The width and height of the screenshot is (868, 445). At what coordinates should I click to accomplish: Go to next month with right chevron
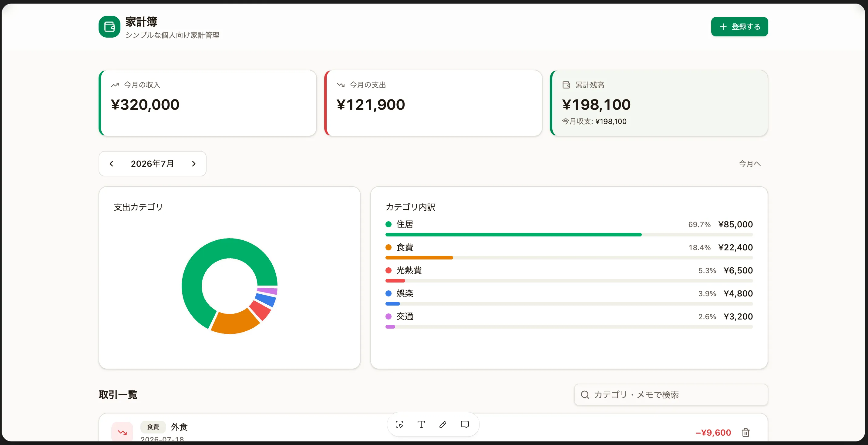click(x=193, y=164)
